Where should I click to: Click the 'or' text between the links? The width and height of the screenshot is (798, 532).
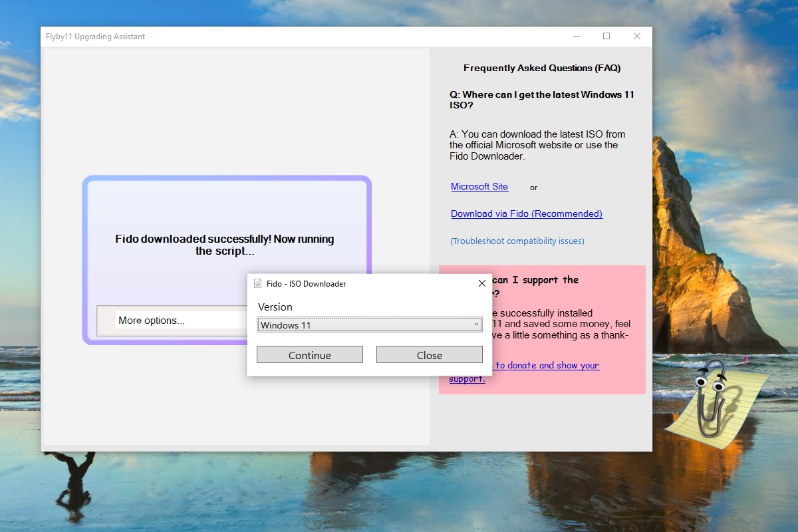coord(533,188)
